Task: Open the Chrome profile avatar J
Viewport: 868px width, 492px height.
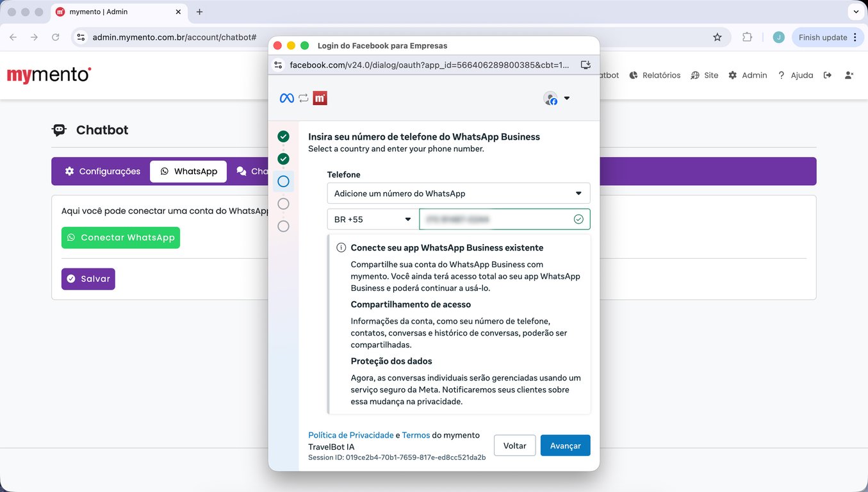Action: pyautogui.click(x=778, y=37)
